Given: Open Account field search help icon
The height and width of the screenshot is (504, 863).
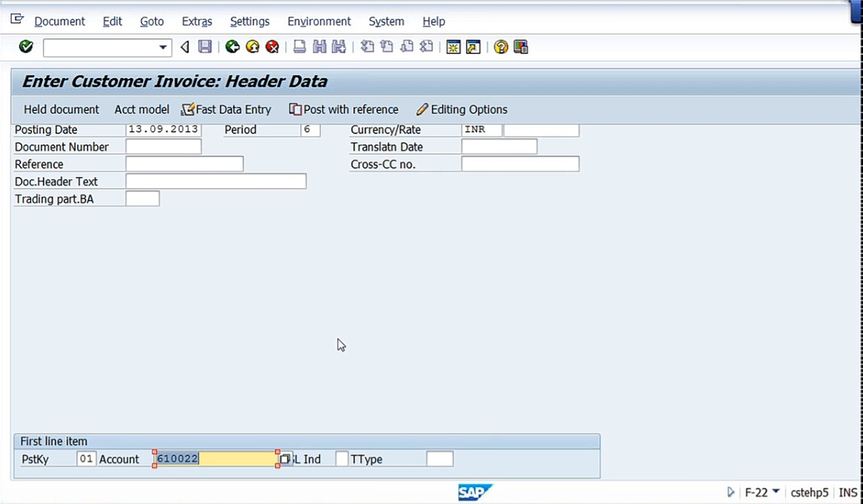Looking at the screenshot, I should coord(284,459).
